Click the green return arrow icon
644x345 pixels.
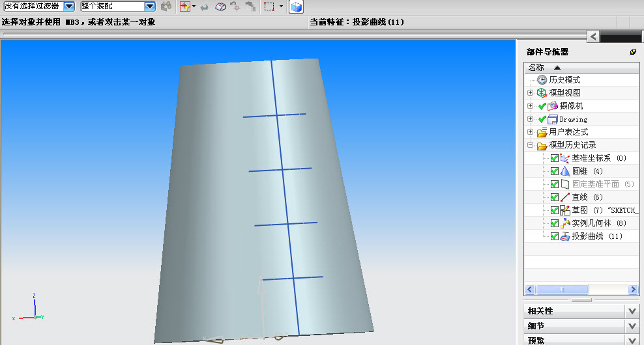[x=204, y=7]
